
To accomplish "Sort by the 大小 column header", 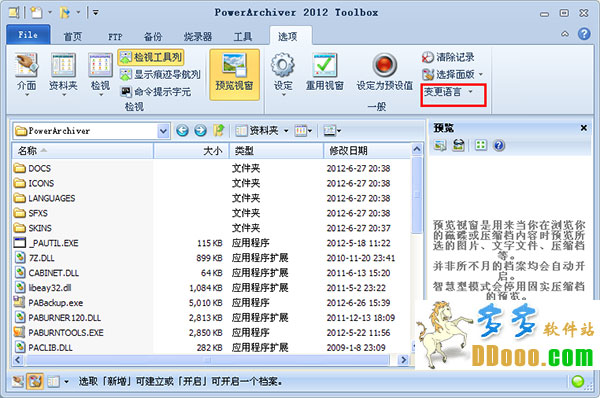I will (191, 150).
